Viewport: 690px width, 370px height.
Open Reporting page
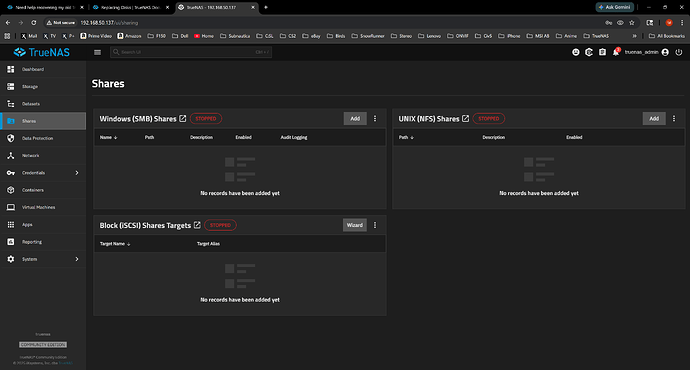tap(43, 242)
